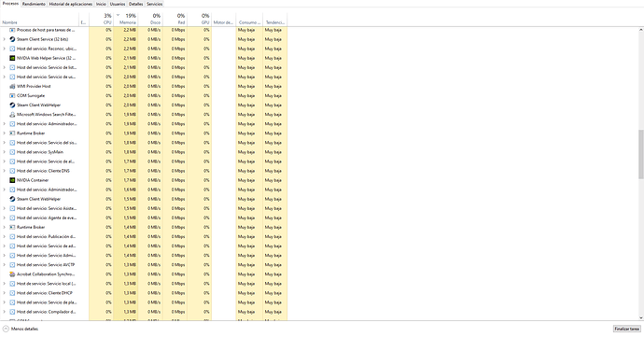Click the Menos detalles circled arrow icon
644x337 pixels.
tap(6, 329)
